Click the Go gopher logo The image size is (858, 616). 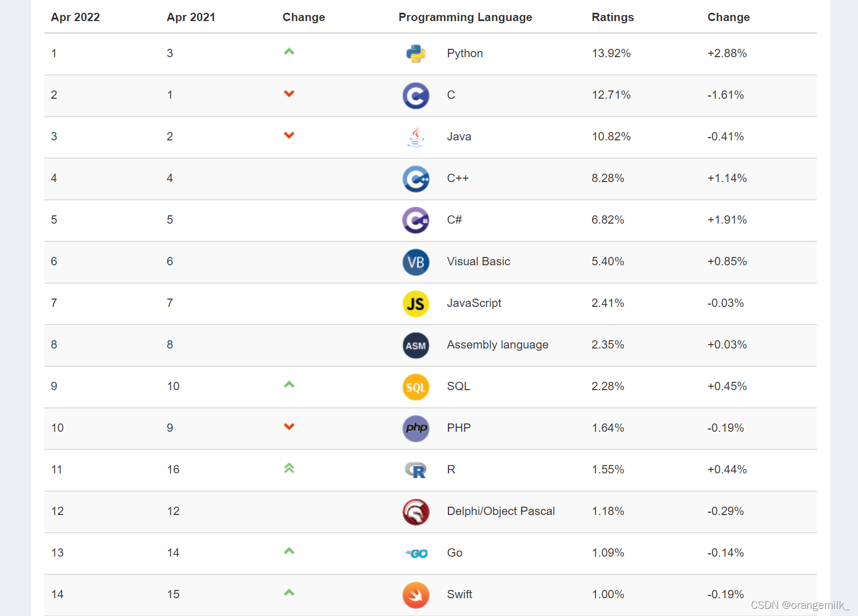pyautogui.click(x=417, y=553)
